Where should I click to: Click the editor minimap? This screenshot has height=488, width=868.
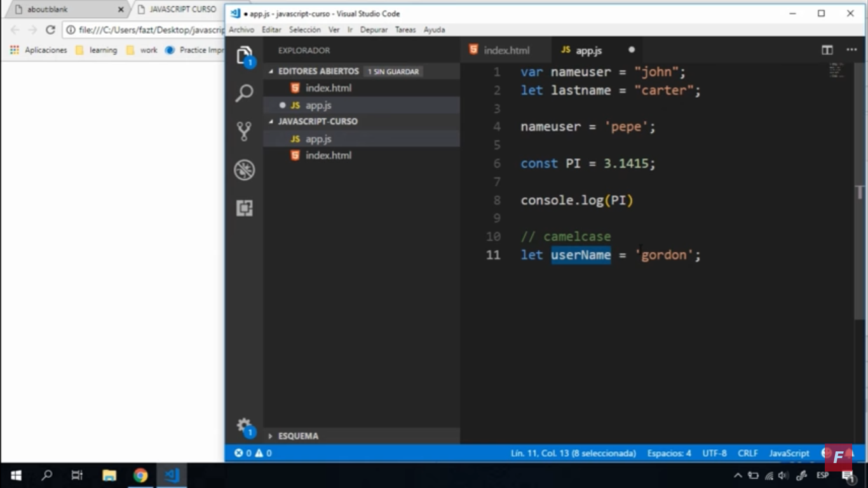point(837,70)
